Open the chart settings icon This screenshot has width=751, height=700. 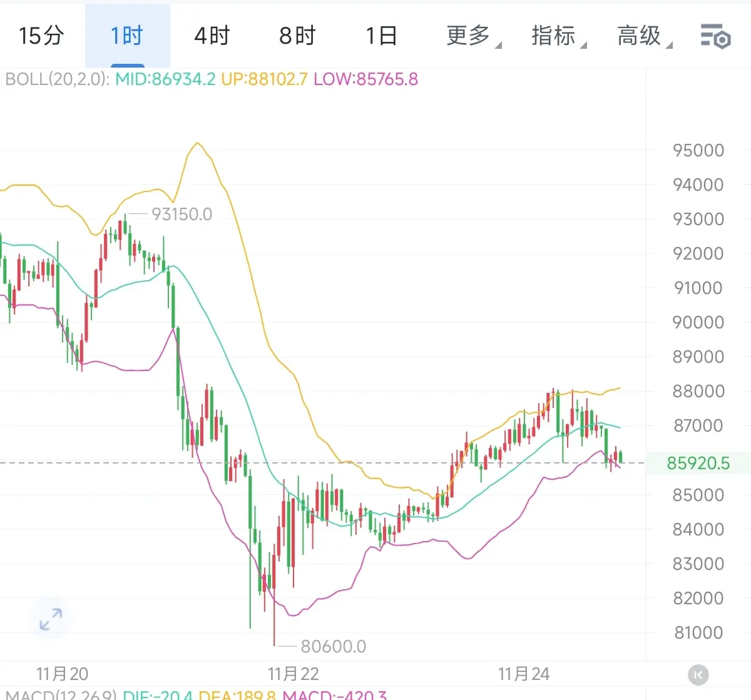(715, 36)
